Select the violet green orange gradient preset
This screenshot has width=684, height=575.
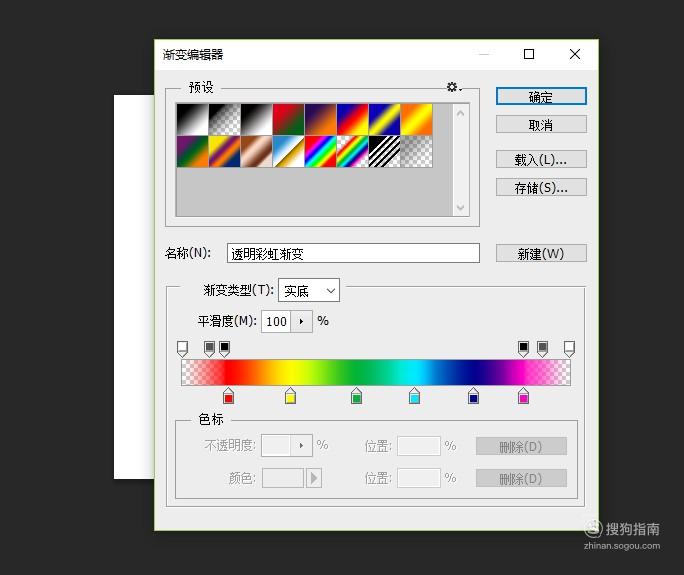tap(192, 151)
